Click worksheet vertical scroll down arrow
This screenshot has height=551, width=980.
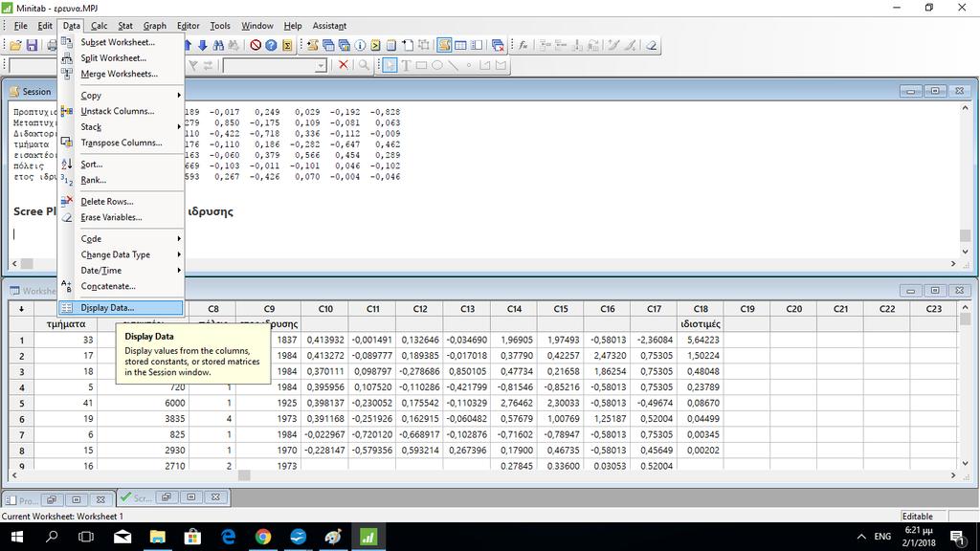coord(965,463)
